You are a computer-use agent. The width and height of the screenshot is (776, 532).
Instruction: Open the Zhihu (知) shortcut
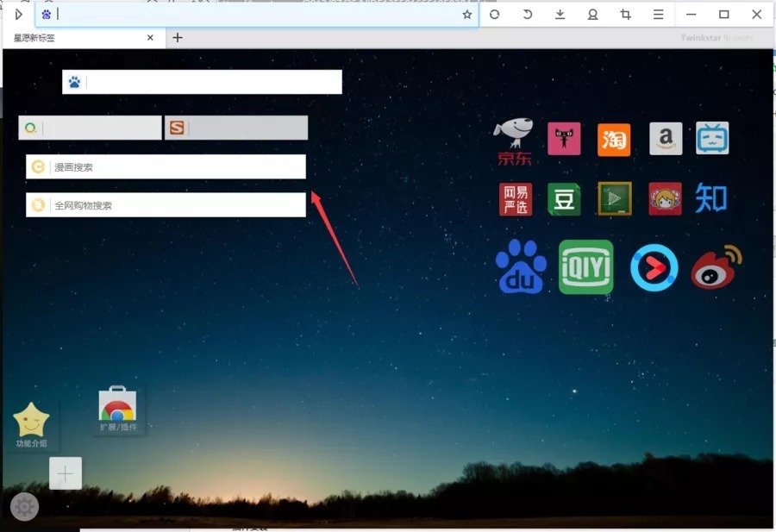[x=711, y=198]
